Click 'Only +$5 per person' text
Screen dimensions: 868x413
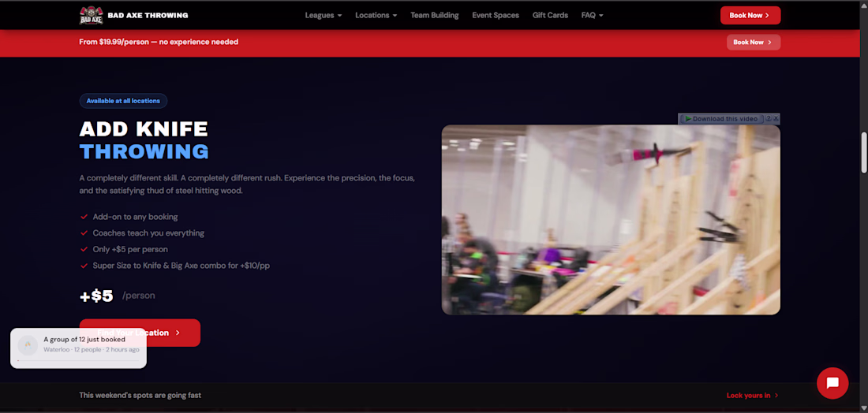tap(130, 249)
